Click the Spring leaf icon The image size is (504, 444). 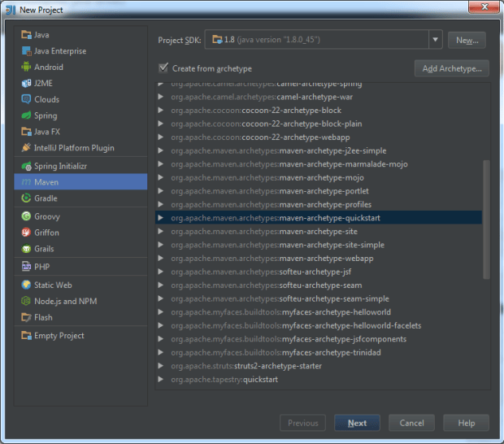[x=26, y=115]
